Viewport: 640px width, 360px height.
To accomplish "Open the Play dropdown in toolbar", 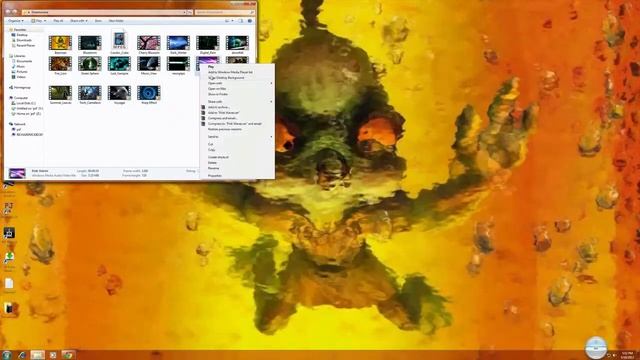I will 39,21.
